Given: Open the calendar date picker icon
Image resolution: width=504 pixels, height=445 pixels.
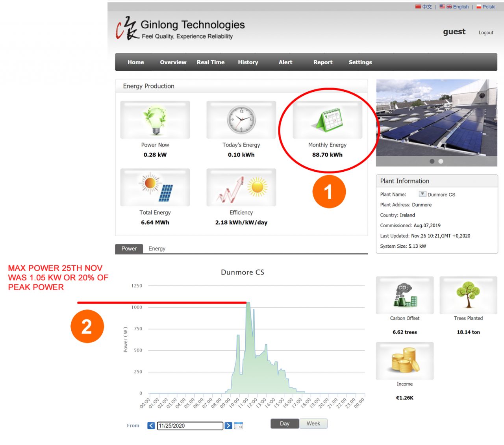Looking at the screenshot, I should click(239, 426).
